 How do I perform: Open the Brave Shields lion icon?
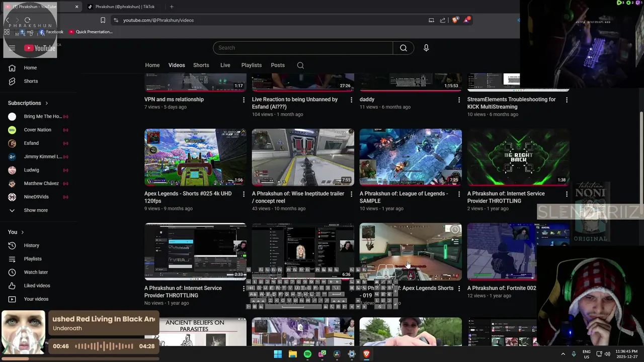pos(455,20)
